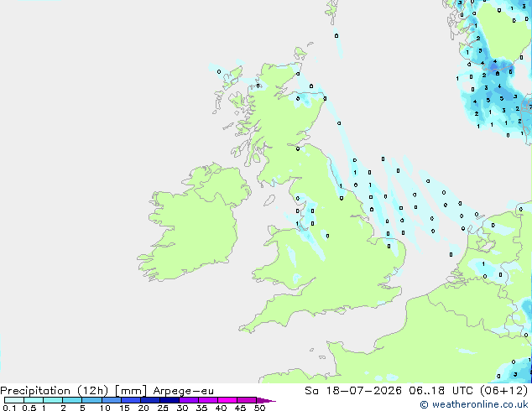
Task: Click the legend value label 20
Action: pos(143,408)
